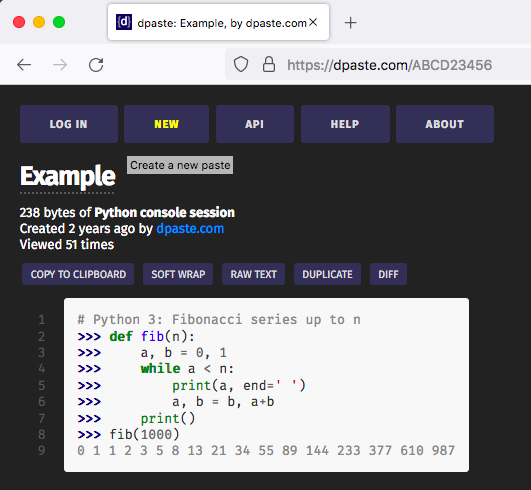
Task: View the paste as RAW TEXT
Action: 253,274
